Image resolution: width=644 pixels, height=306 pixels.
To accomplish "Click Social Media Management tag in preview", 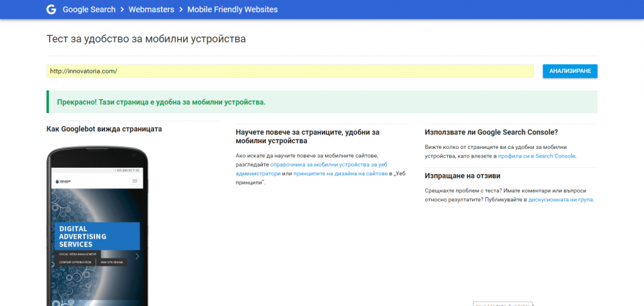I will 77,254.
